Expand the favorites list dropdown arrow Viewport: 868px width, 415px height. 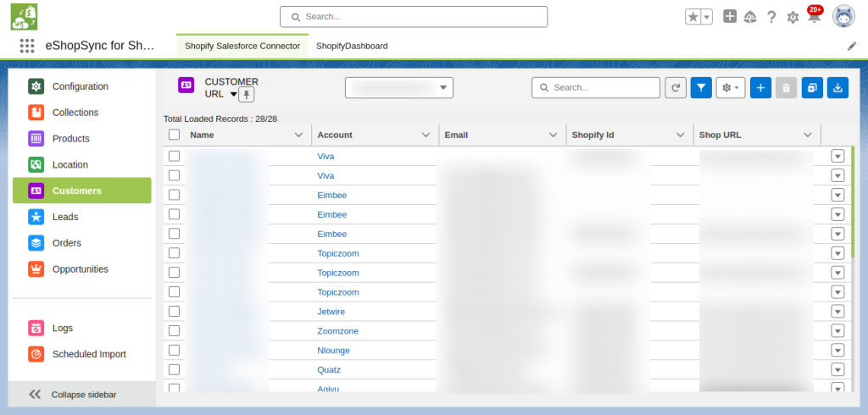[706, 17]
